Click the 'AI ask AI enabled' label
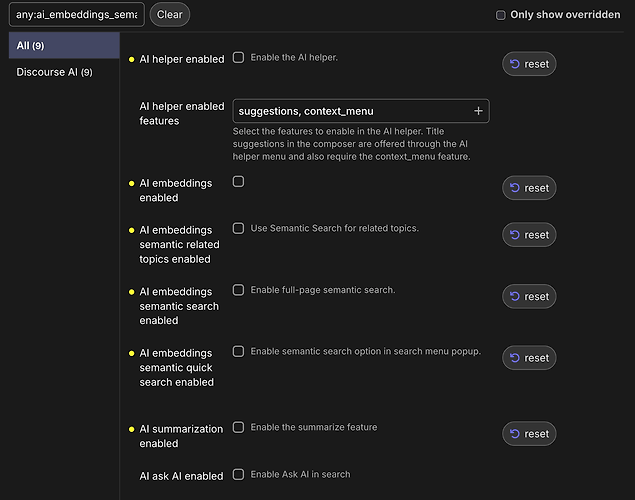Screen dimensions: 635x500 pos(181,476)
